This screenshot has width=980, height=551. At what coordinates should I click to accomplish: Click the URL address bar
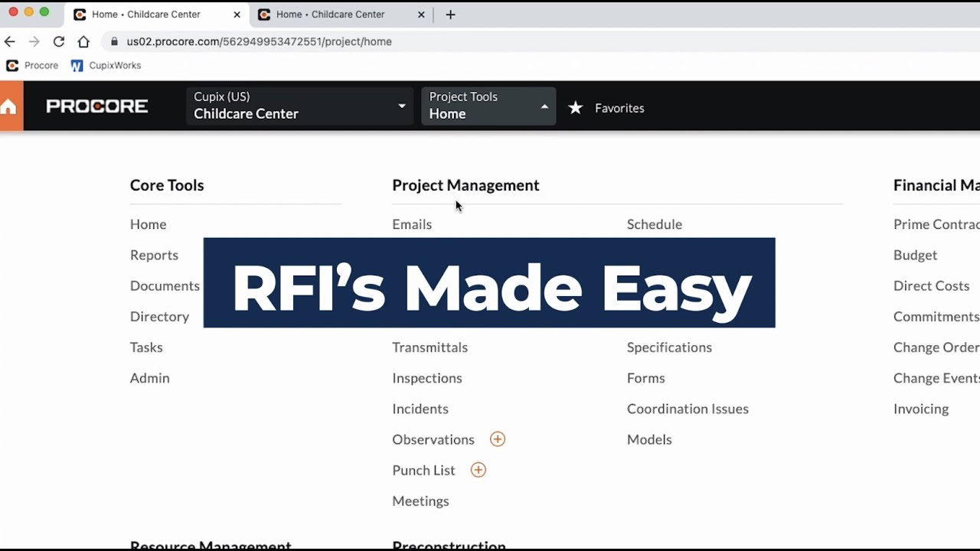pos(540,41)
